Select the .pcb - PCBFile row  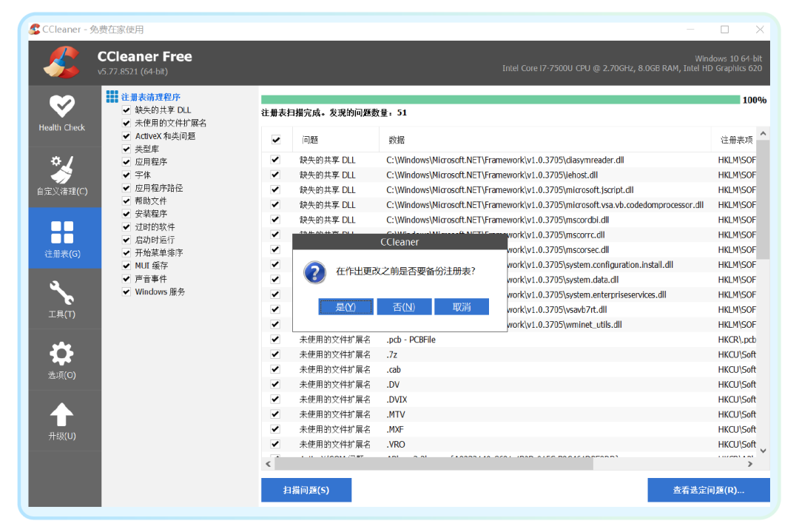click(509, 340)
